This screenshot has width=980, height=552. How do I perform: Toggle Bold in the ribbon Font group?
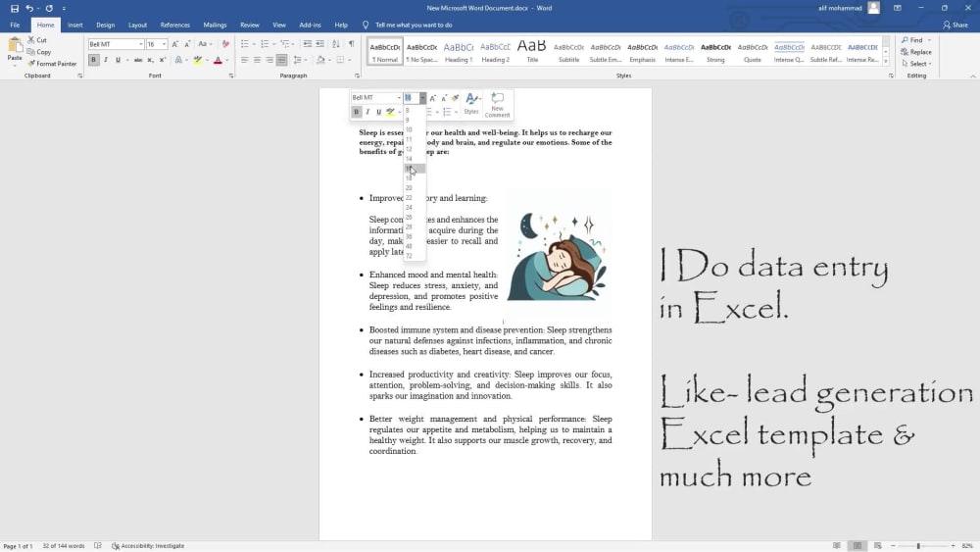click(x=94, y=60)
